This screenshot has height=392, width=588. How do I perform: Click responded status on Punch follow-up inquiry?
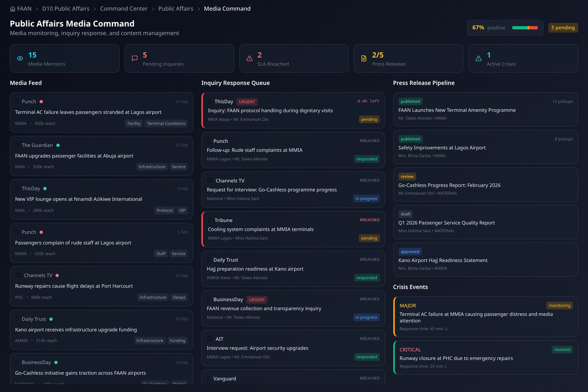point(367,159)
